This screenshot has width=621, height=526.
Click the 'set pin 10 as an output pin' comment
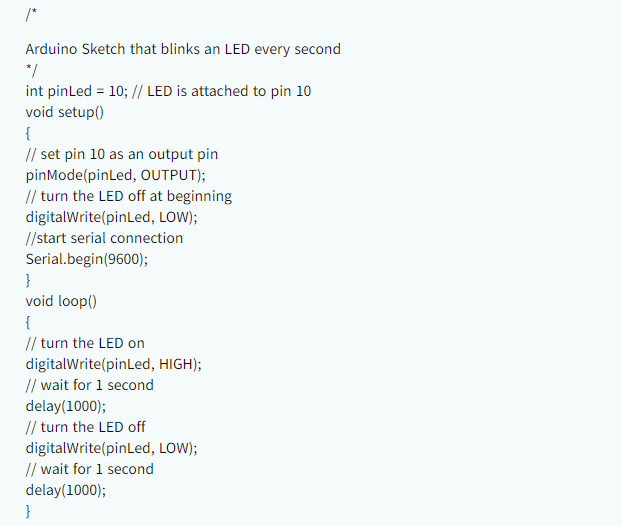[x=122, y=154]
